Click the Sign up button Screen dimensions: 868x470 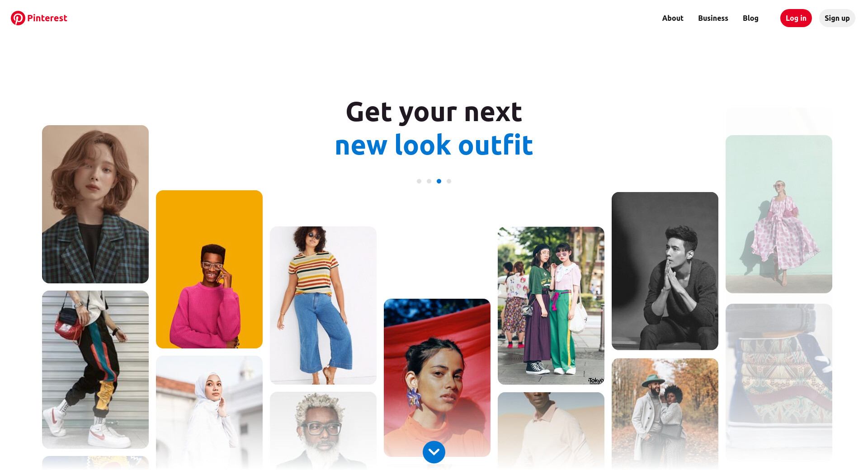click(x=837, y=18)
